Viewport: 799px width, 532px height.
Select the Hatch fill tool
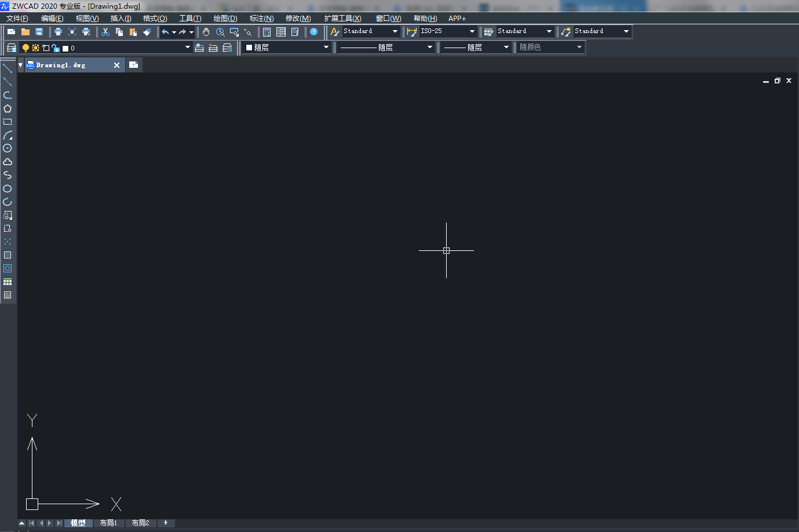click(8, 255)
